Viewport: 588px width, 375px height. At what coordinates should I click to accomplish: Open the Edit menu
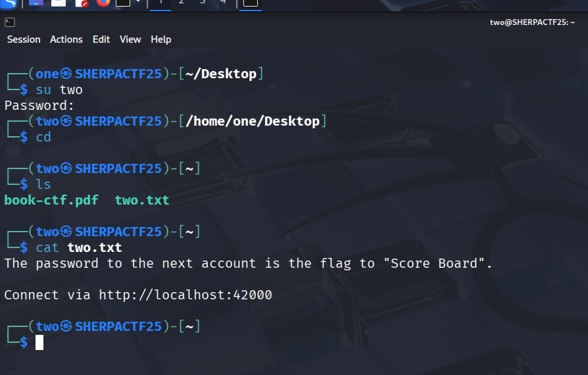[x=101, y=39]
